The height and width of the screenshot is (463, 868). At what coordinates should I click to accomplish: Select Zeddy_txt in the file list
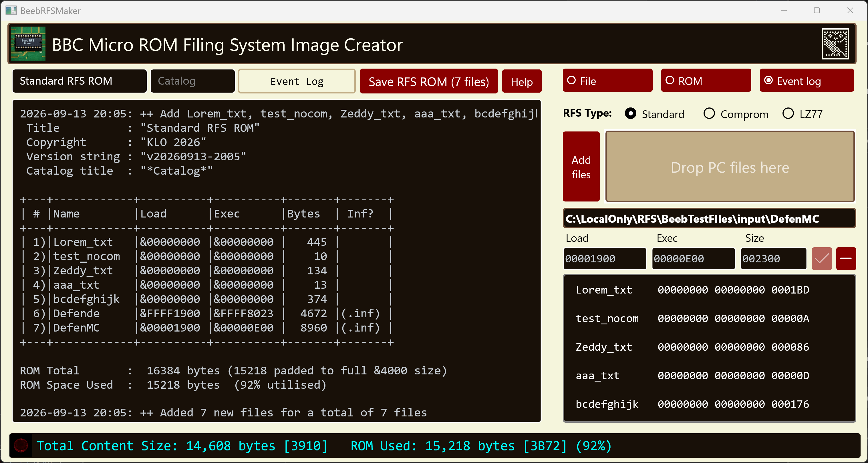click(709, 347)
